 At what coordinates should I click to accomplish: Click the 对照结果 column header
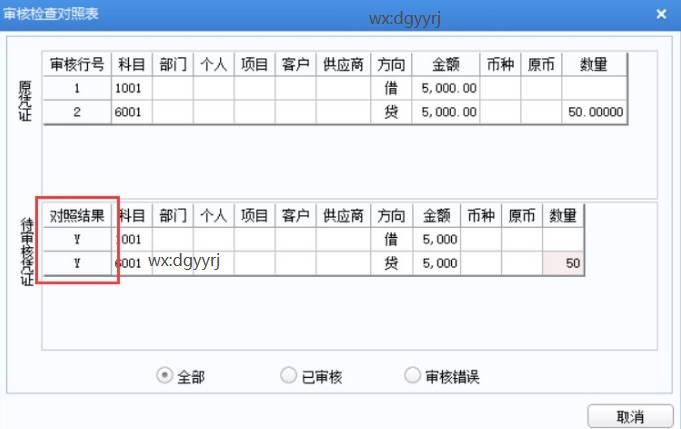(77, 215)
